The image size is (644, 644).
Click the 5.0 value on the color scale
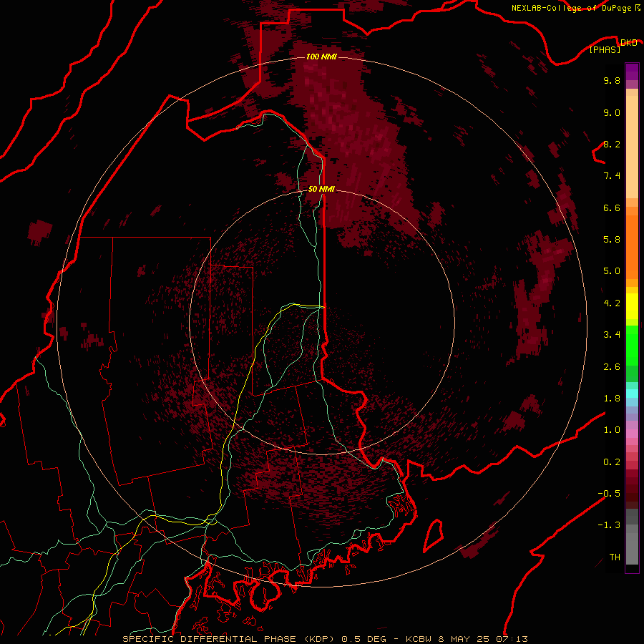point(612,271)
